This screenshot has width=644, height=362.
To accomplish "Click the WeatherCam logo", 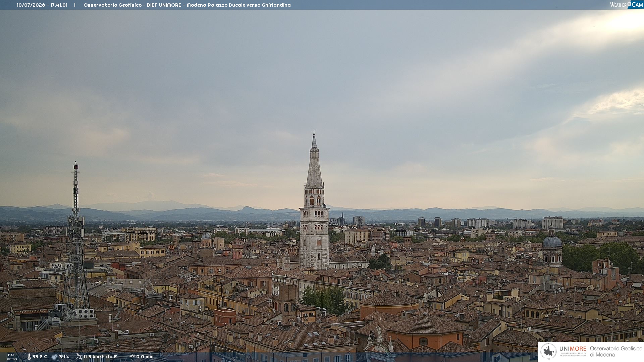I will [626, 4].
